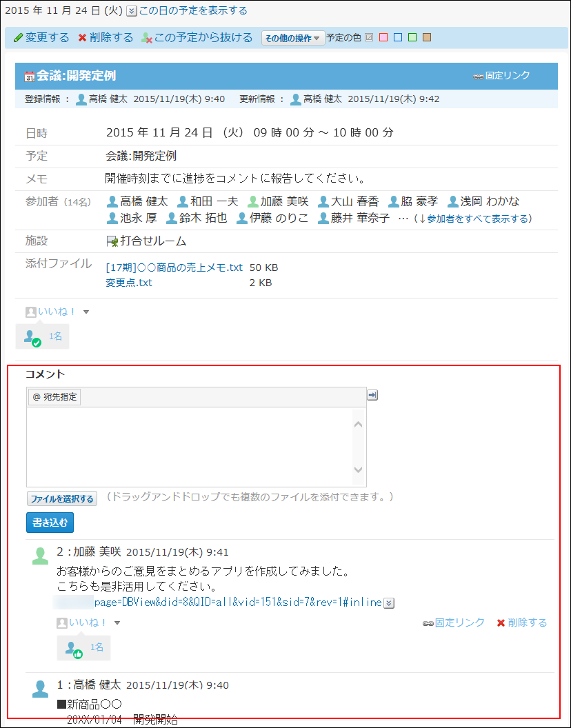
Task: Open attachment 変更点.txt
Action: pyautogui.click(x=129, y=283)
